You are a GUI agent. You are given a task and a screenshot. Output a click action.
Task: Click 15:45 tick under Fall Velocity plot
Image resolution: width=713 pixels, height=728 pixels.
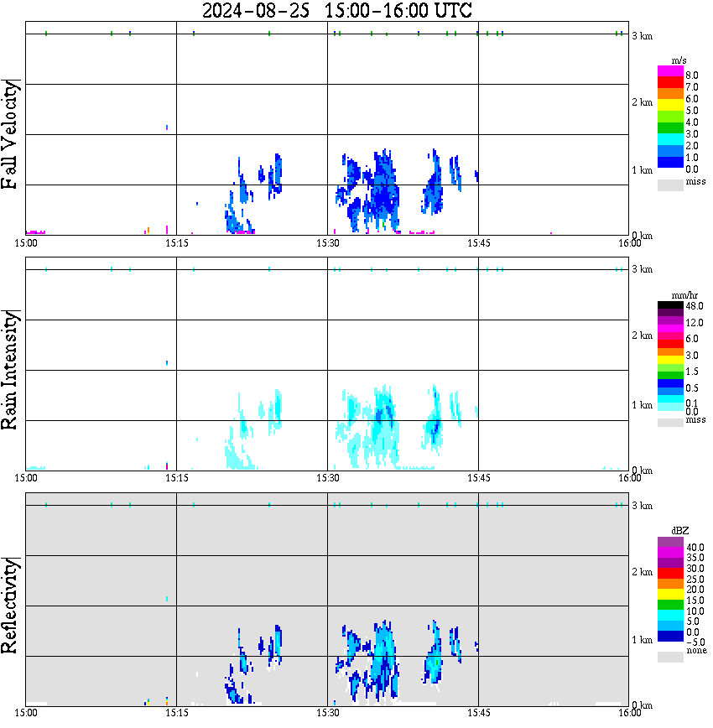pyautogui.click(x=478, y=243)
